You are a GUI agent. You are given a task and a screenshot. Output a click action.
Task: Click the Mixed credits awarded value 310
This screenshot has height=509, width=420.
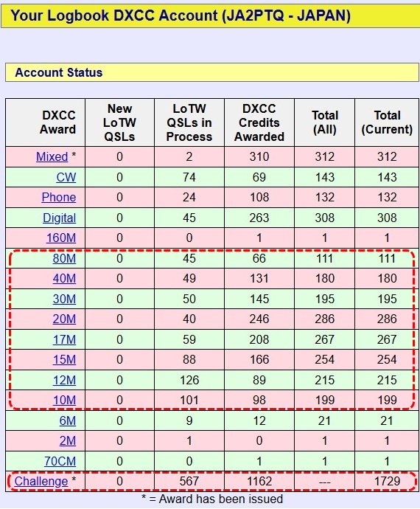coord(259,157)
